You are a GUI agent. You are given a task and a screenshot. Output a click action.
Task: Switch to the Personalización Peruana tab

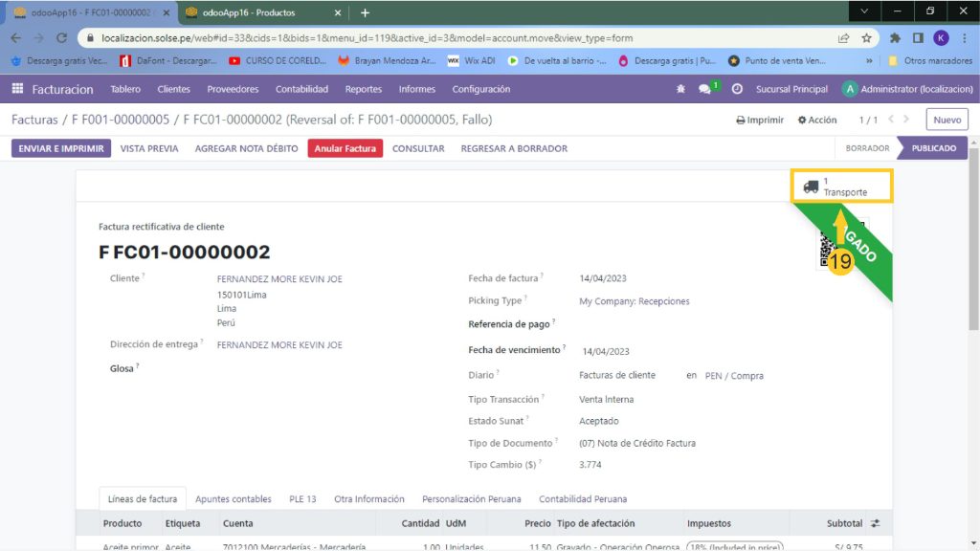(x=471, y=499)
